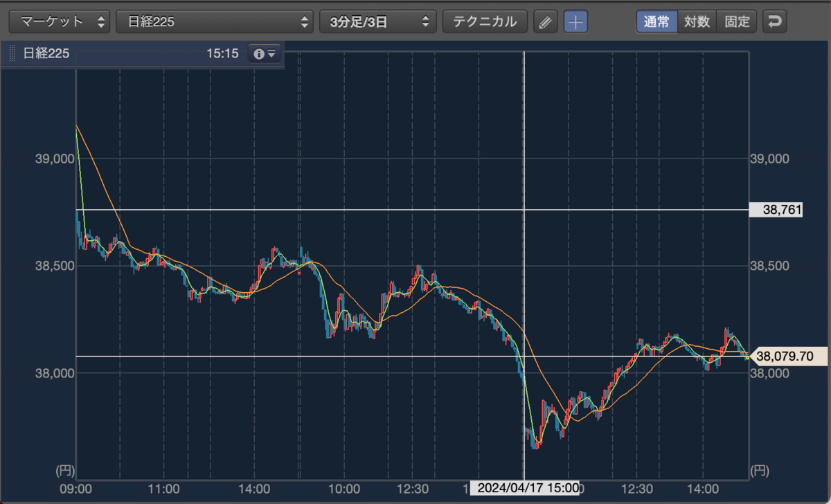Screen dimensions: 831x504
Task: Click the 39,000 label on right axis
Action: point(769,159)
